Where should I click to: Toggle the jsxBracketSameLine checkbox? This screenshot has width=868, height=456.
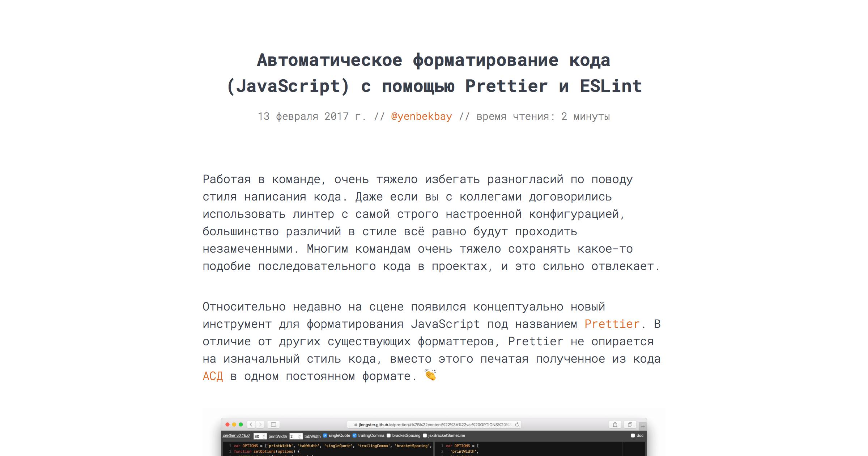[x=425, y=436]
